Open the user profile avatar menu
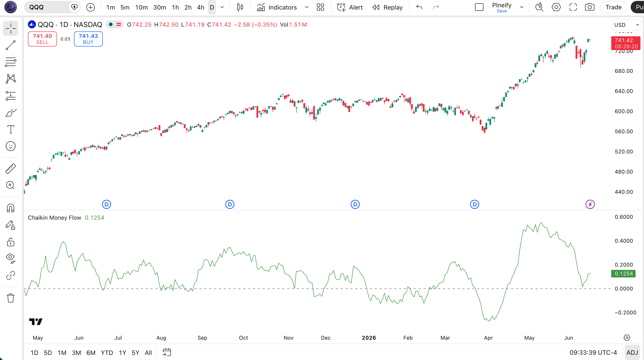Screen dimensions: 644x360 click(x=10, y=7)
